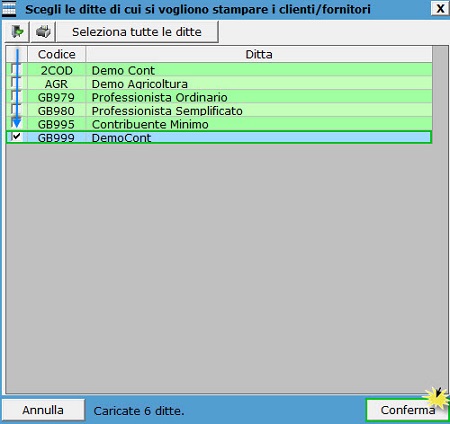
Task: Check the AGR Demo Agricoltura checkbox
Action: click(16, 83)
